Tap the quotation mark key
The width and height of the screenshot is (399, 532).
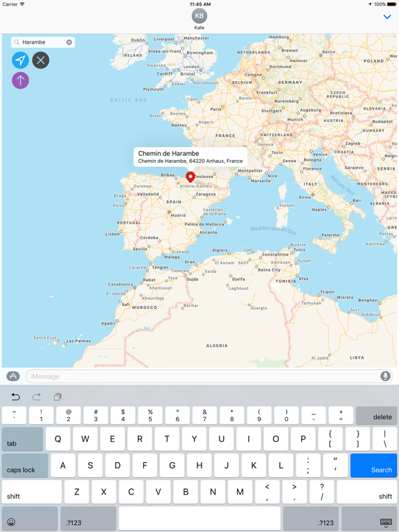click(x=335, y=465)
